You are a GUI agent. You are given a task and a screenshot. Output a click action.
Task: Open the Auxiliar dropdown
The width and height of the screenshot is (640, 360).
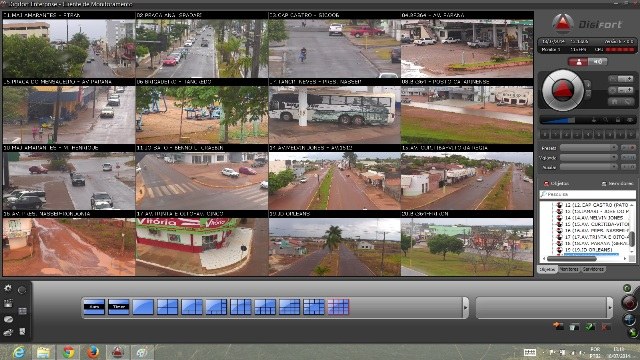[589, 167]
